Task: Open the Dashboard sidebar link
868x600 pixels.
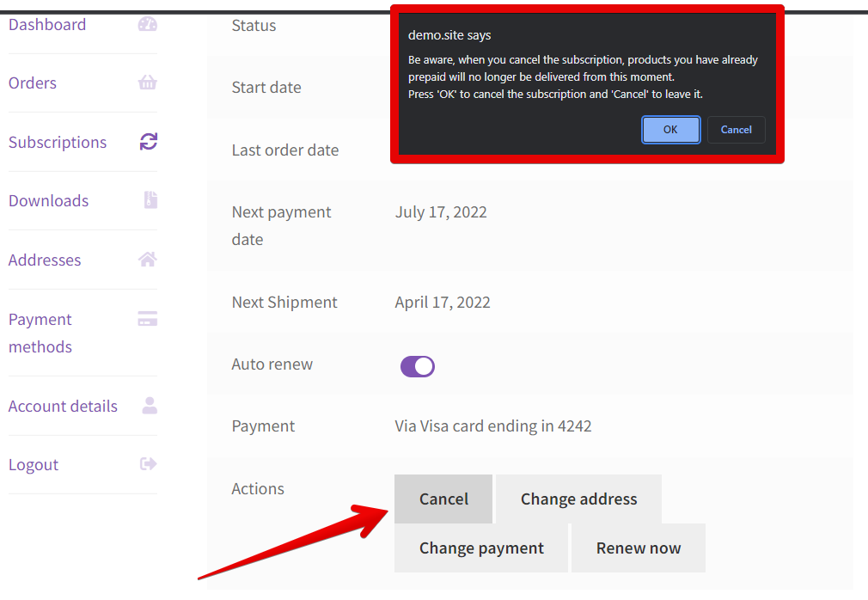Action: (47, 25)
